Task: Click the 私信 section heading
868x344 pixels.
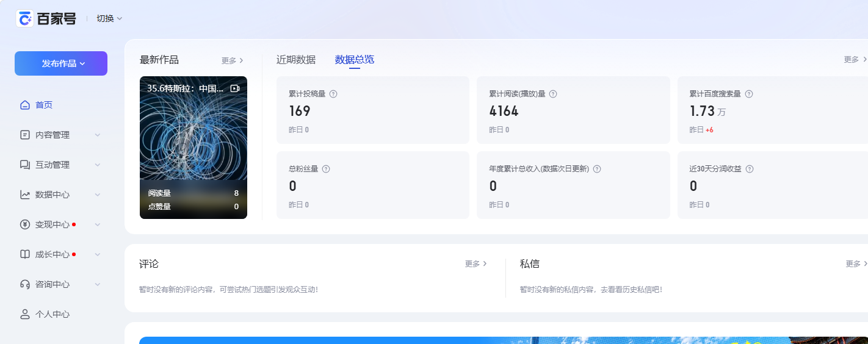Action: pyautogui.click(x=530, y=264)
